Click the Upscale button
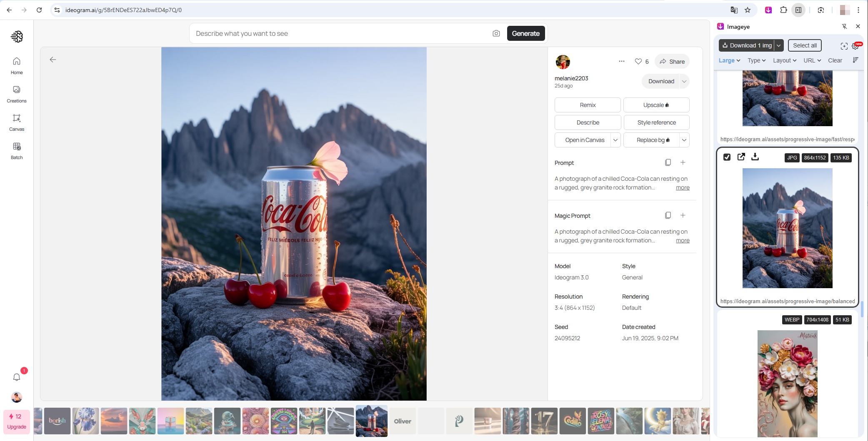 click(656, 105)
